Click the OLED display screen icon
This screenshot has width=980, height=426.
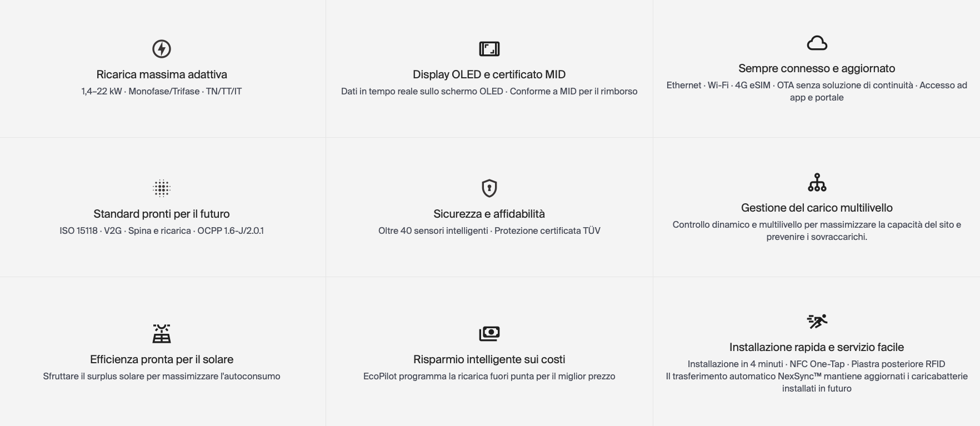coord(489,49)
